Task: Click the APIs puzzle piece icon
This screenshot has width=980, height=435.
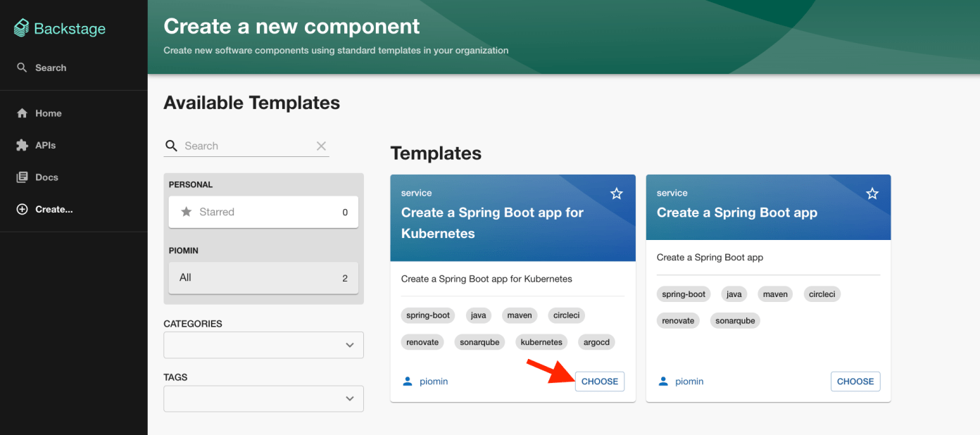Action: (22, 145)
